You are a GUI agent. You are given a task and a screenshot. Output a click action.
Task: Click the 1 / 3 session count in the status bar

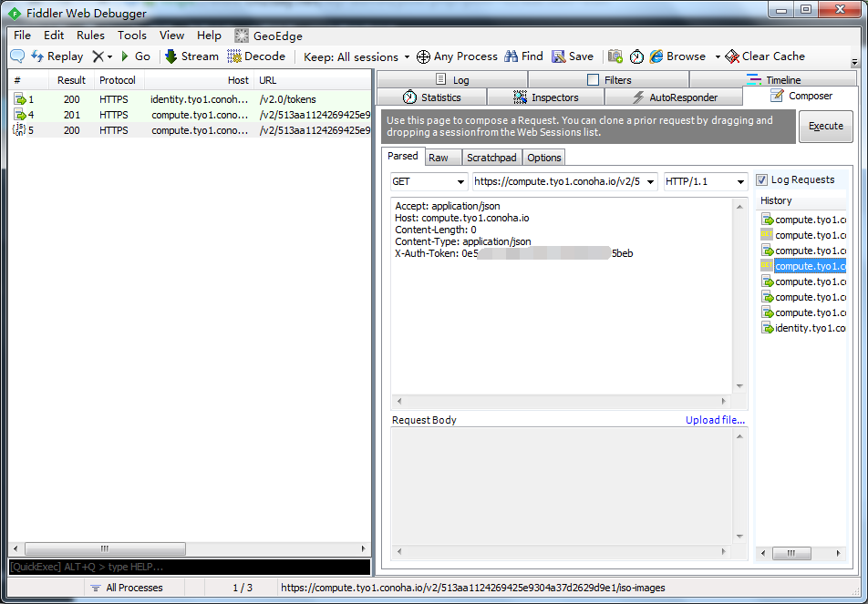coord(243,588)
